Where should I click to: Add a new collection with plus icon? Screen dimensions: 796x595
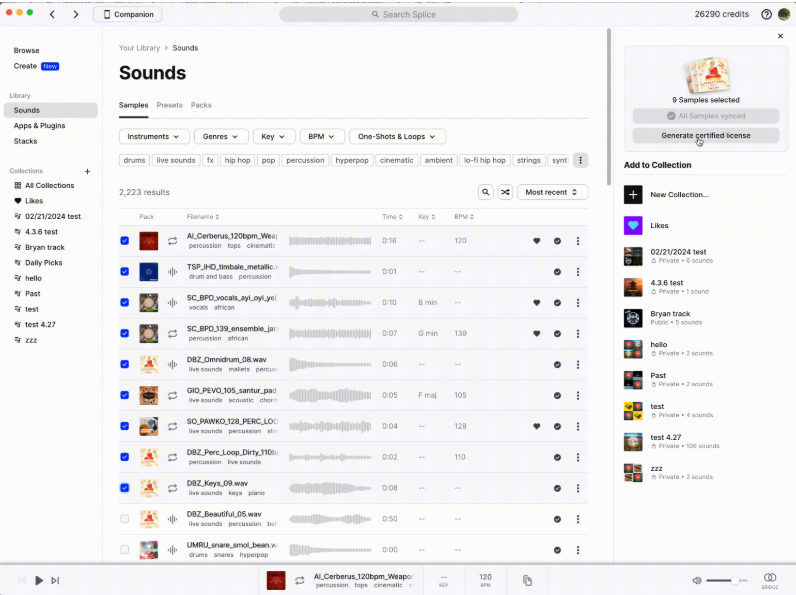click(87, 171)
